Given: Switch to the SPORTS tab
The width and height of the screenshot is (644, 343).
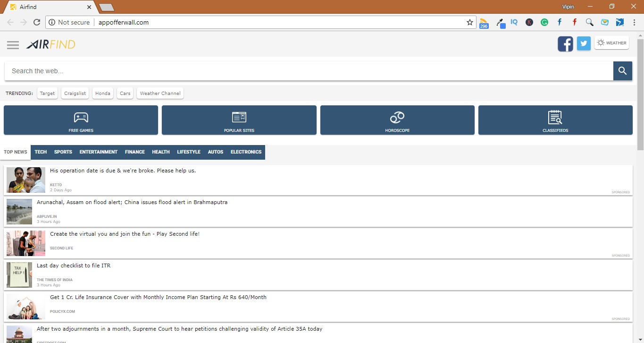Looking at the screenshot, I should [x=63, y=152].
